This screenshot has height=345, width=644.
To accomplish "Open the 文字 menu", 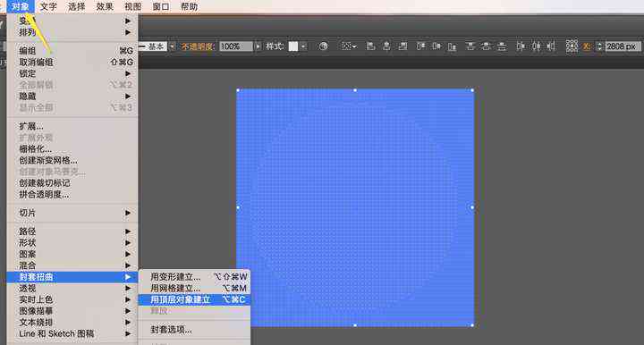I will click(x=48, y=6).
